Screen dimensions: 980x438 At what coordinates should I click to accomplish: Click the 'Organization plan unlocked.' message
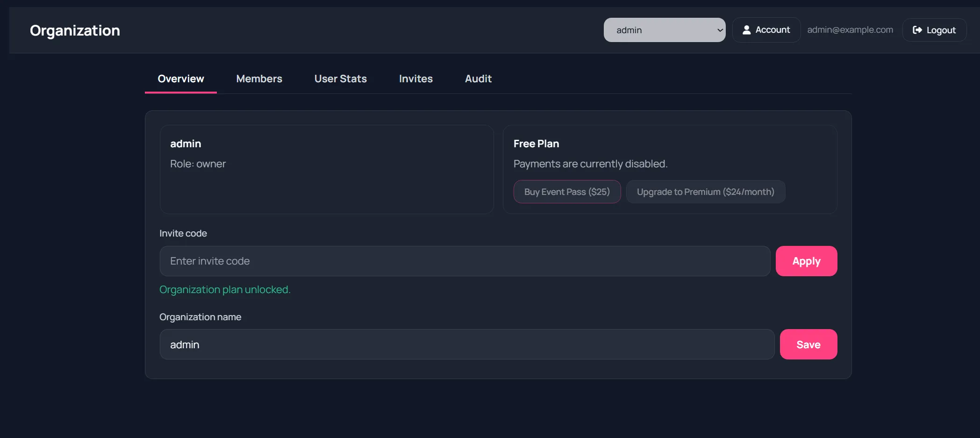pos(225,290)
